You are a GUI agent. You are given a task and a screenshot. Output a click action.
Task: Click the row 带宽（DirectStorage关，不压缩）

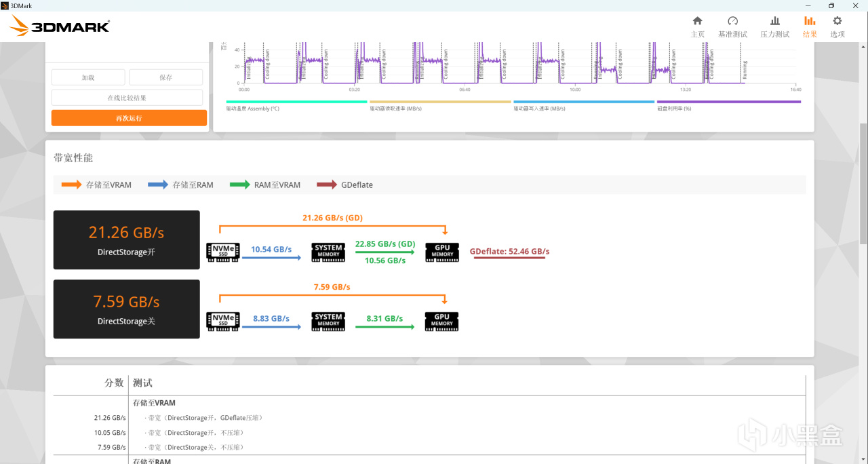pos(195,448)
